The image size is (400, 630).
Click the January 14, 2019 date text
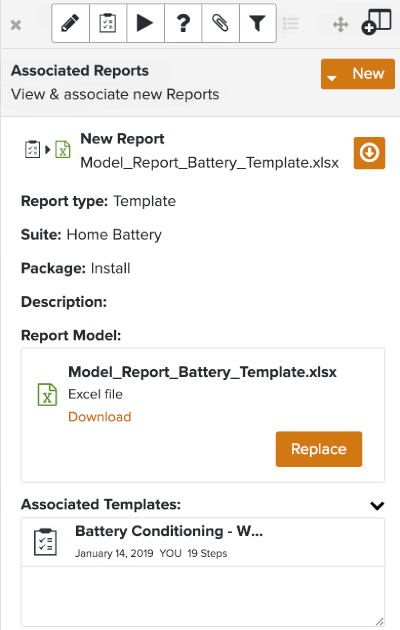(x=114, y=553)
